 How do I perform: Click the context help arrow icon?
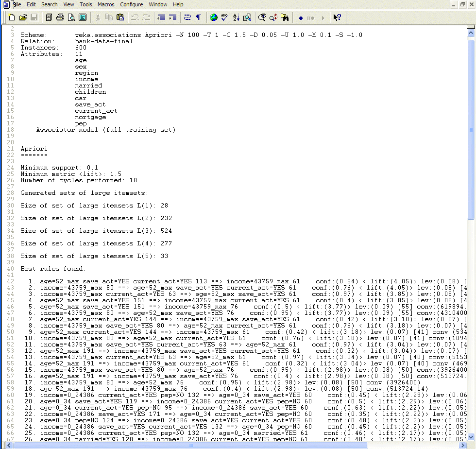coord(337,17)
